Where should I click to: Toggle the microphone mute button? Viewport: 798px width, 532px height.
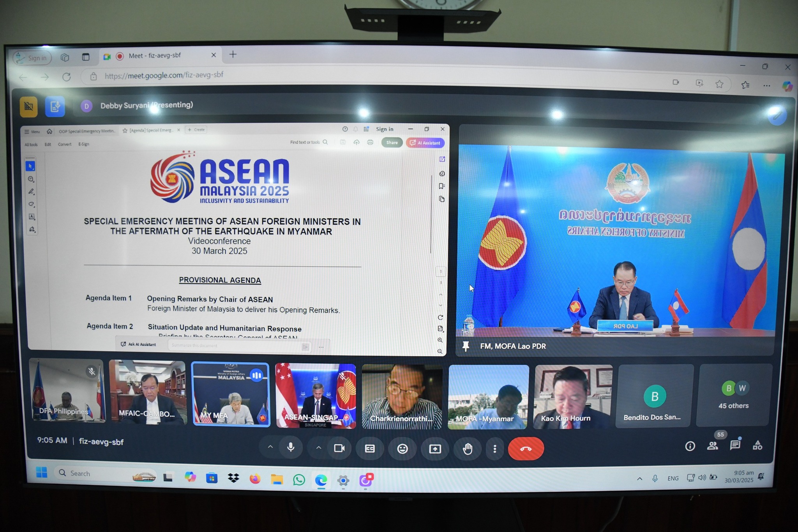click(291, 448)
